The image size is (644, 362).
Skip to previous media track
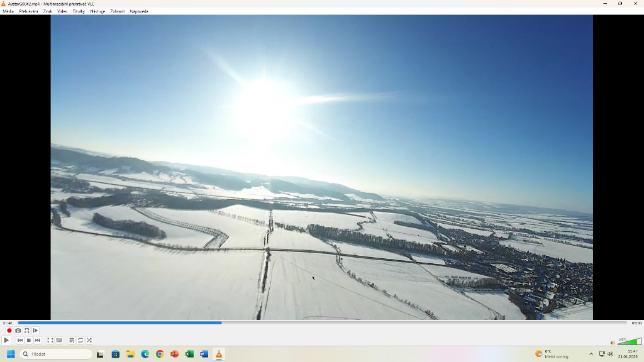pyautogui.click(x=20, y=340)
